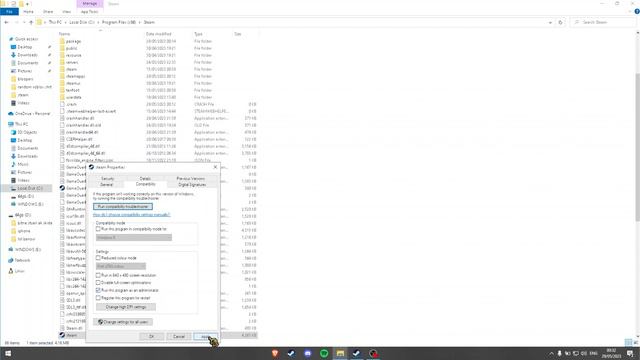The image size is (640, 360).
Task: Cancel the Steam Properties dialog
Action: (179, 336)
